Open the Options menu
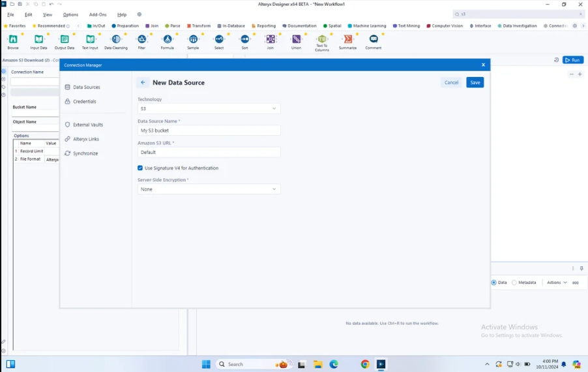 click(x=70, y=14)
